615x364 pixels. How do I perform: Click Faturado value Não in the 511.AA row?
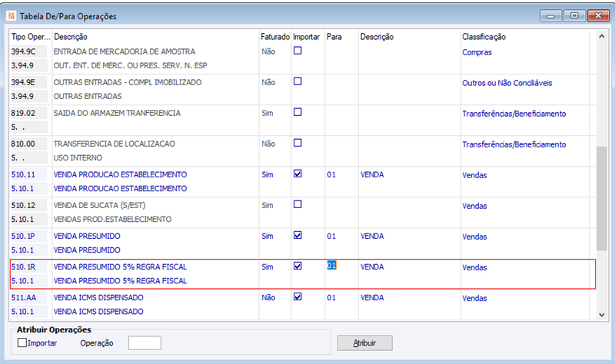click(x=268, y=298)
